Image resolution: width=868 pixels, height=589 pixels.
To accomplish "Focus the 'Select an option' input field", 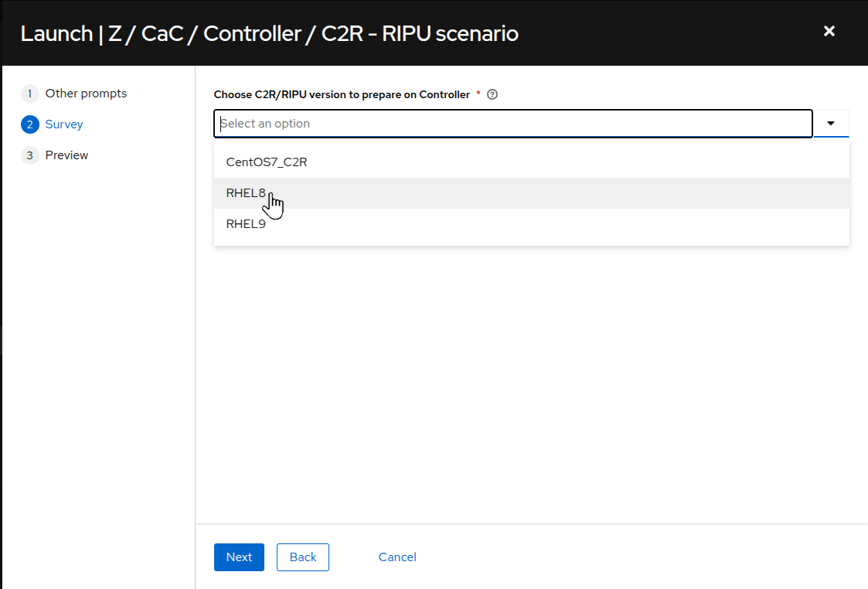I will pos(513,124).
